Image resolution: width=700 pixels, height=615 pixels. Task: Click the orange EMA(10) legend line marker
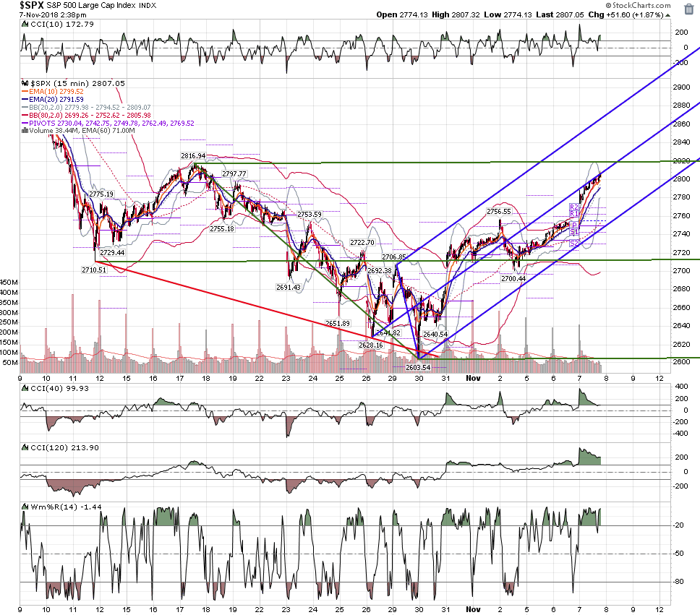click(25, 92)
